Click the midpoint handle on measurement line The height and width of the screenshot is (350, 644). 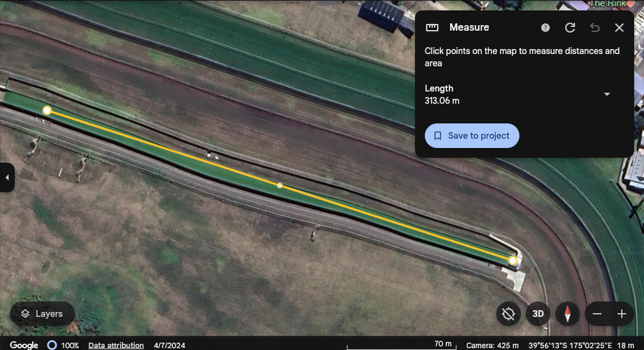point(279,185)
